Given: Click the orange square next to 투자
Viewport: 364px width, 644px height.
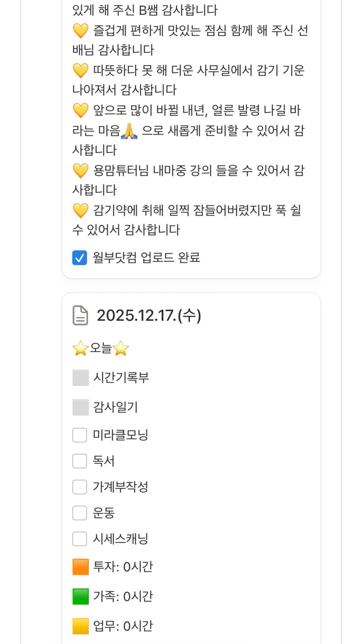Looking at the screenshot, I should pyautogui.click(x=81, y=567).
